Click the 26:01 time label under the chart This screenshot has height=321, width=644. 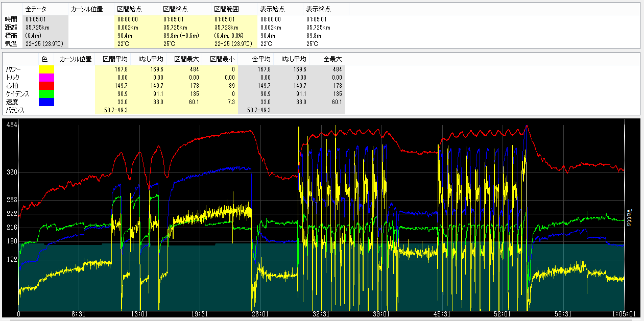click(260, 314)
